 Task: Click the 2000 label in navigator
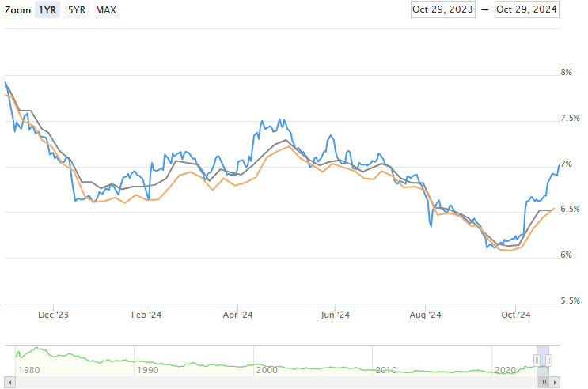(x=267, y=370)
